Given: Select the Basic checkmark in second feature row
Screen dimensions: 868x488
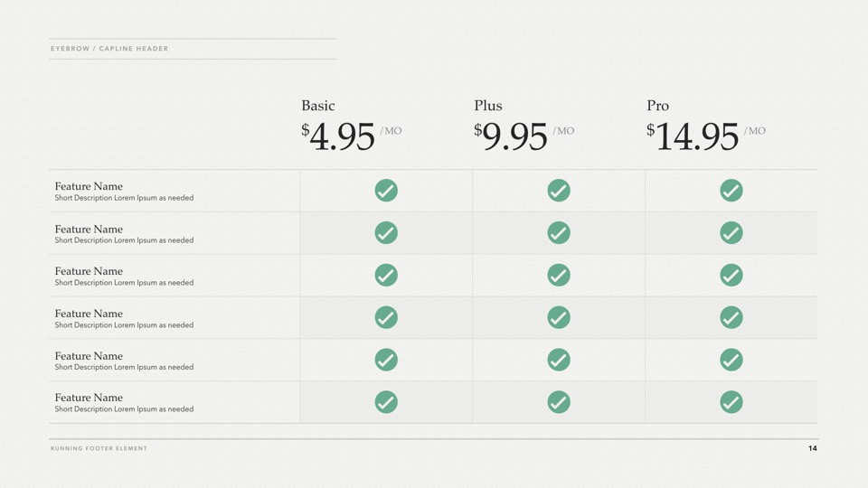Looking at the screenshot, I should click(386, 233).
